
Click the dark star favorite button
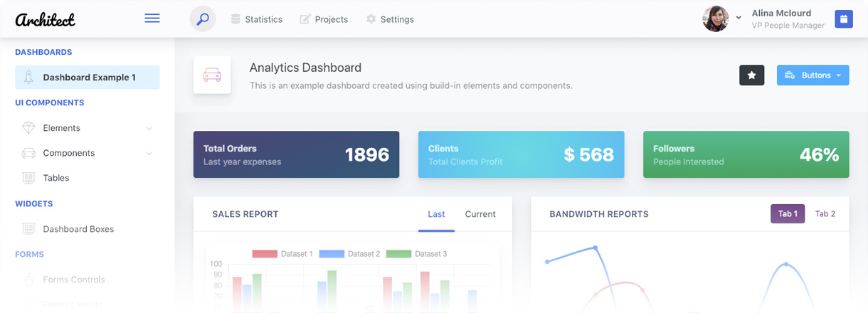pyautogui.click(x=752, y=75)
